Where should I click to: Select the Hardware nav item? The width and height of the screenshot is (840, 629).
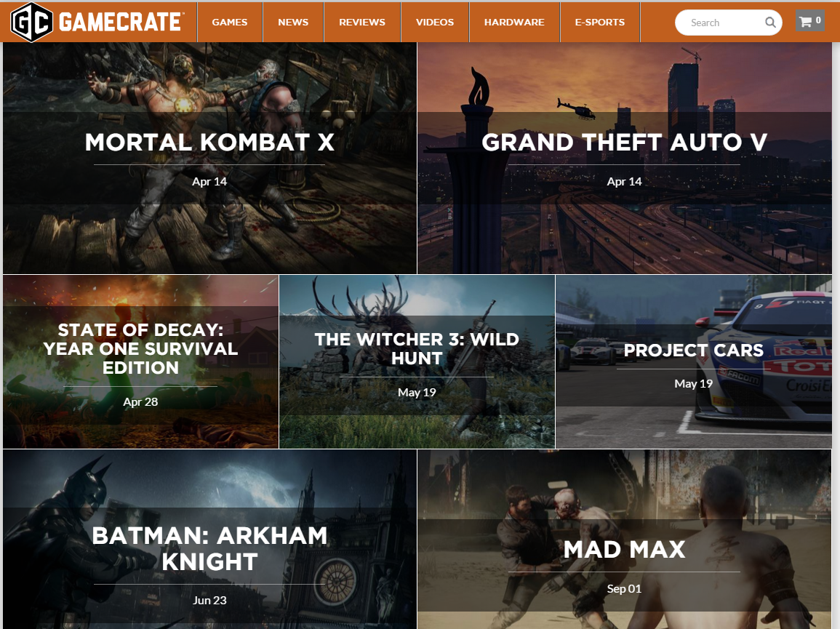click(514, 22)
